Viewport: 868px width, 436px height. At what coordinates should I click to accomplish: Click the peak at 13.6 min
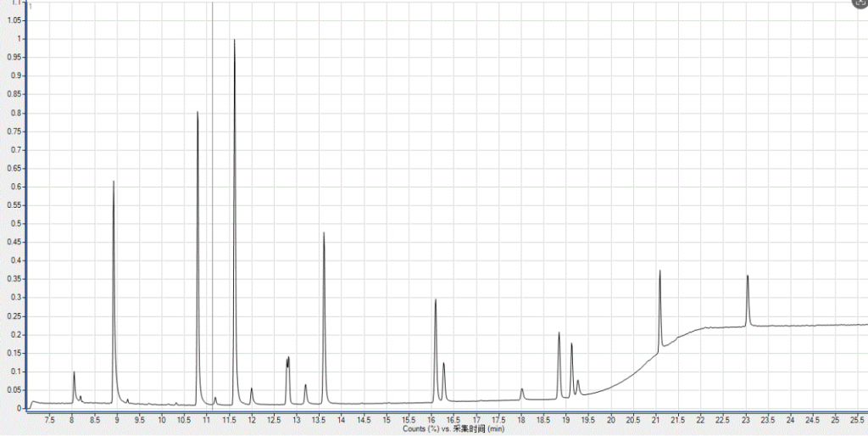tap(324, 235)
